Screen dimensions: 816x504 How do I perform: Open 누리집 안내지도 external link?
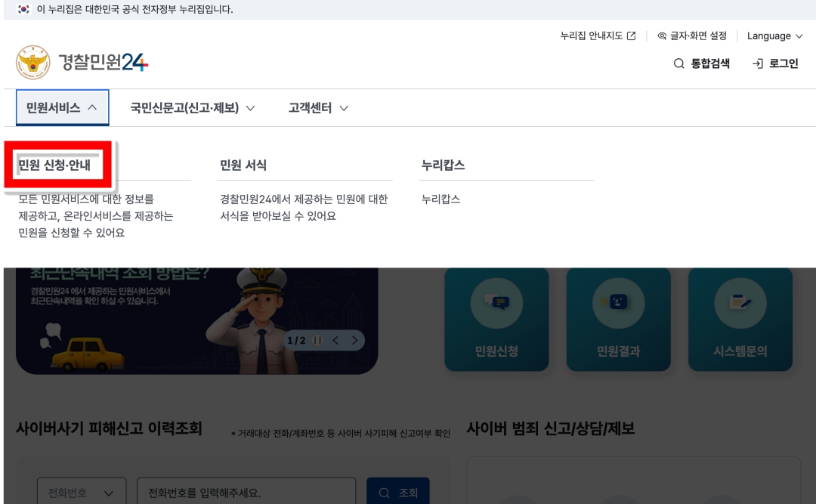598,36
